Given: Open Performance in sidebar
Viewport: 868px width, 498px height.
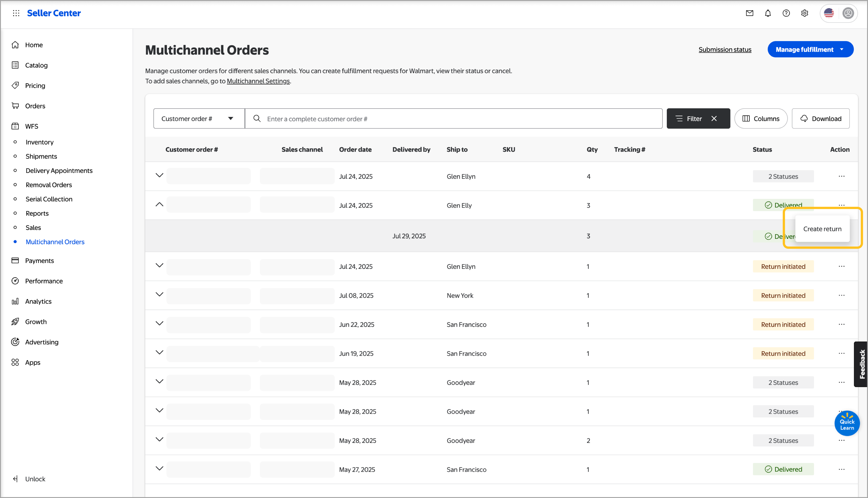Looking at the screenshot, I should click(44, 281).
